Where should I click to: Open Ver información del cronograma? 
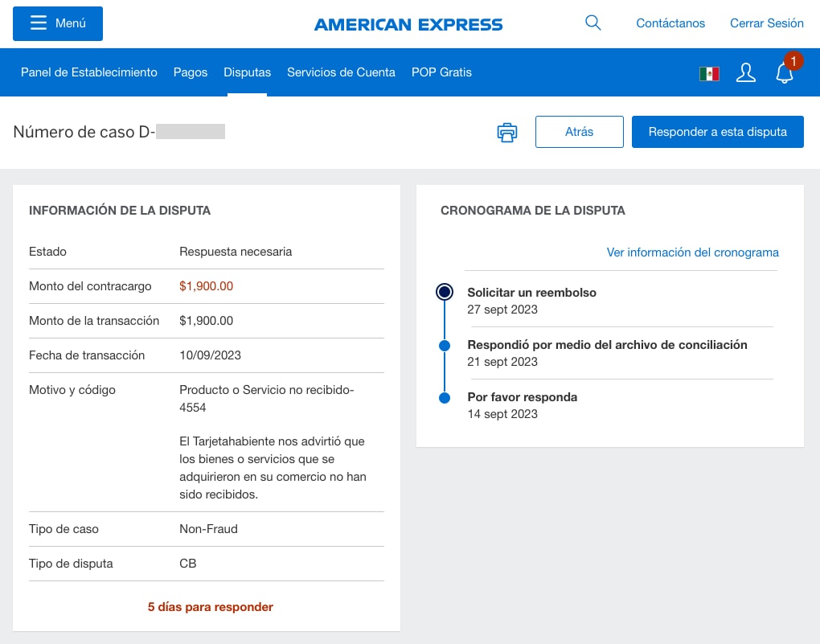pos(692,252)
